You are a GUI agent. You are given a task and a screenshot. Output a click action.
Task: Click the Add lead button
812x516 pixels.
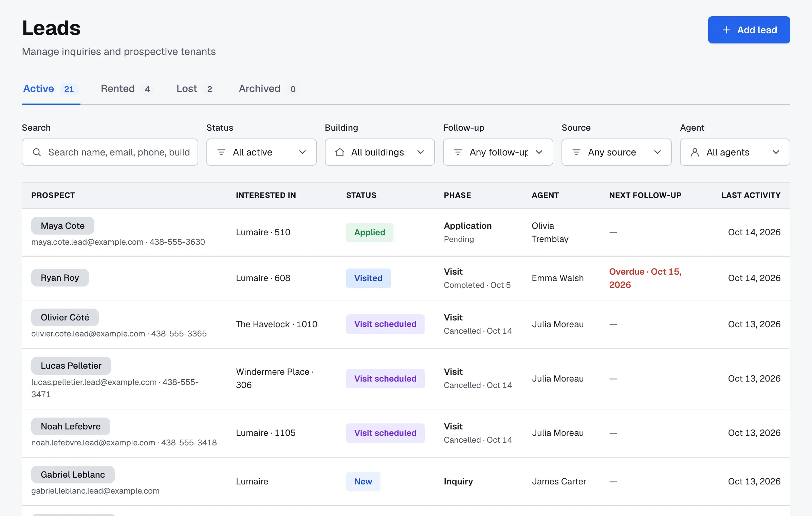click(x=749, y=30)
